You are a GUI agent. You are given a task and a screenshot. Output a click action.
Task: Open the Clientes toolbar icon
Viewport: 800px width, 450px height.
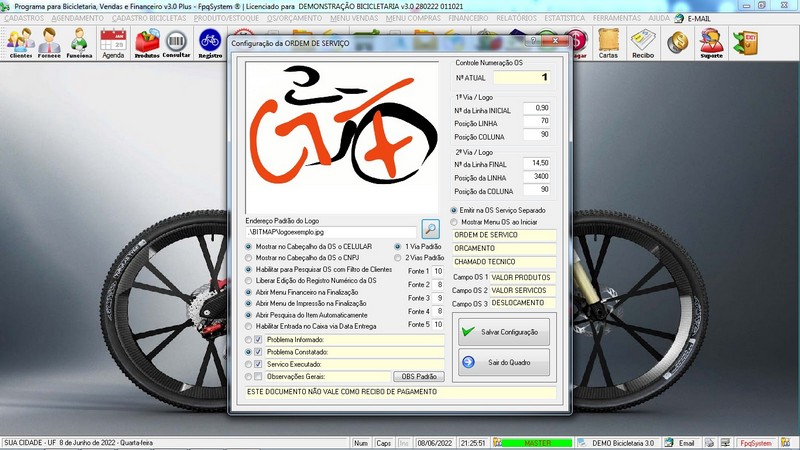[21, 43]
